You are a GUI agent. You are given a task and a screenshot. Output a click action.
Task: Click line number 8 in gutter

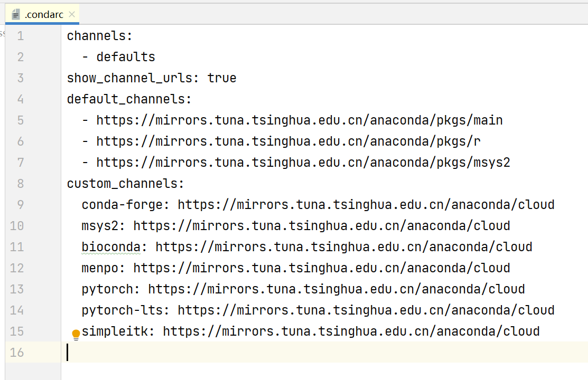(x=20, y=184)
